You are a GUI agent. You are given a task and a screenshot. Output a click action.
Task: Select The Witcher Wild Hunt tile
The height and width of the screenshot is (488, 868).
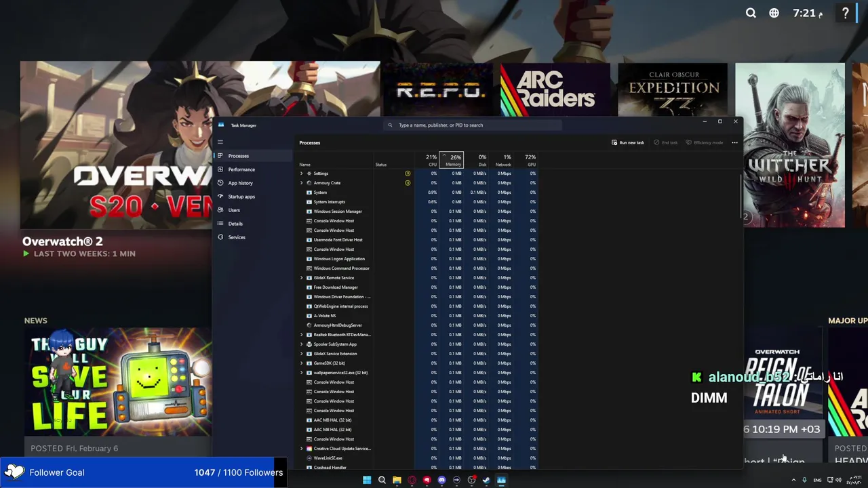tap(790, 145)
